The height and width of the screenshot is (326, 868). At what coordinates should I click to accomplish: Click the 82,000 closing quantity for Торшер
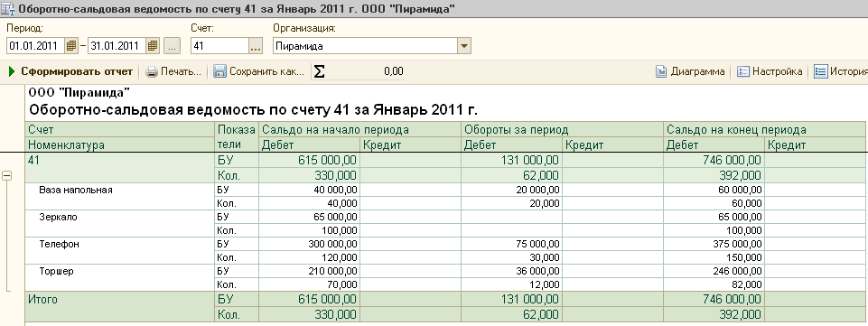point(714,284)
